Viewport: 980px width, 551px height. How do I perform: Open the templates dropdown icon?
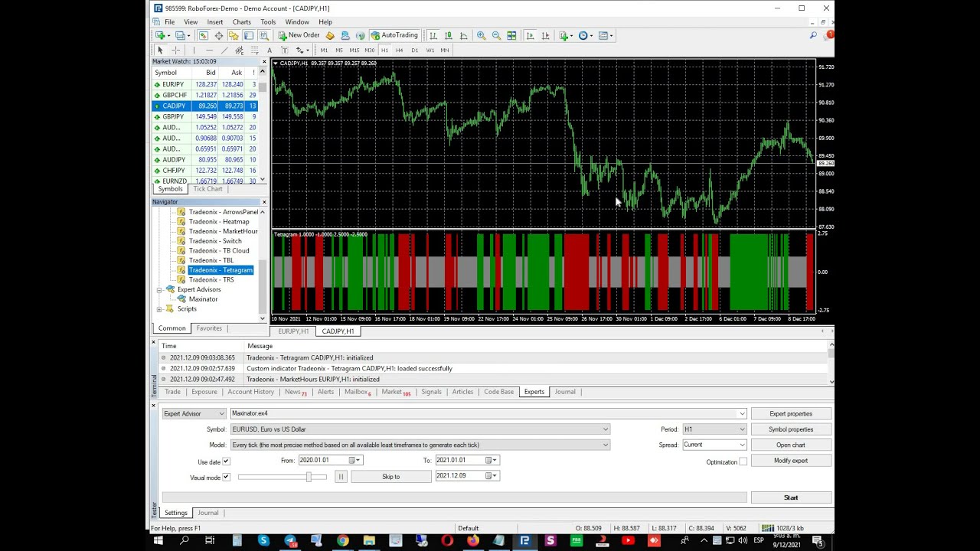coord(605,35)
